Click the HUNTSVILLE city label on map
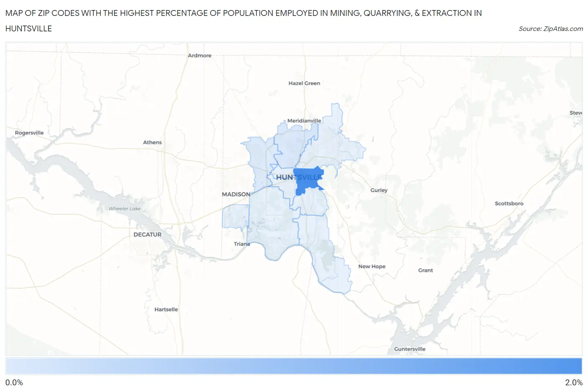This screenshot has width=588, height=392. pos(299,177)
